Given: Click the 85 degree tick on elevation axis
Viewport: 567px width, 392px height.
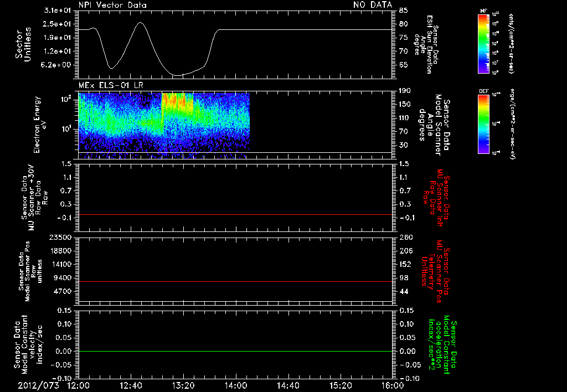Looking at the screenshot, I should [x=403, y=11].
